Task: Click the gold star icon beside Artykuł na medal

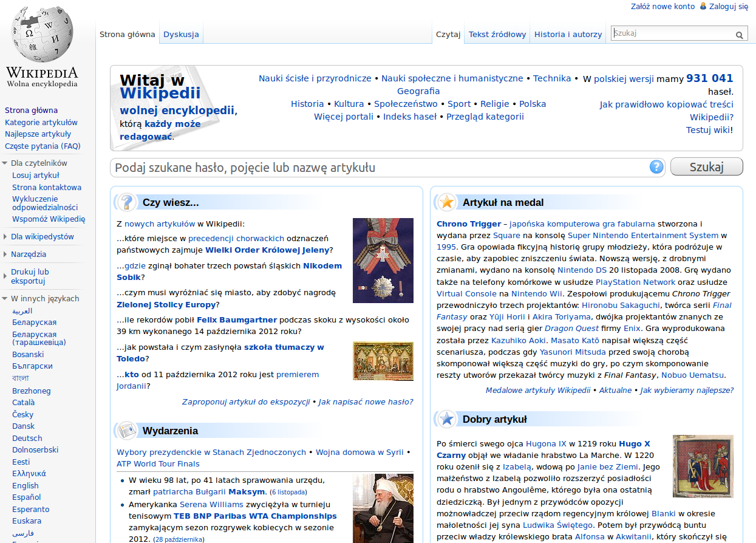Action: [447, 202]
